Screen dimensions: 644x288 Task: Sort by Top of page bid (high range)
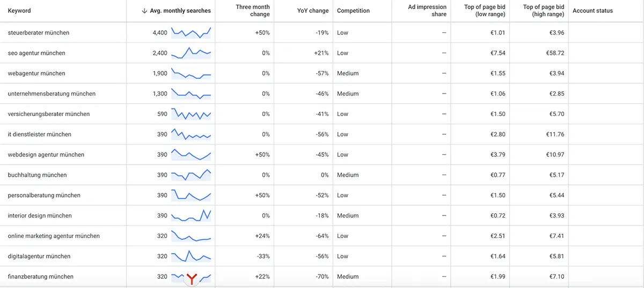coord(544,11)
